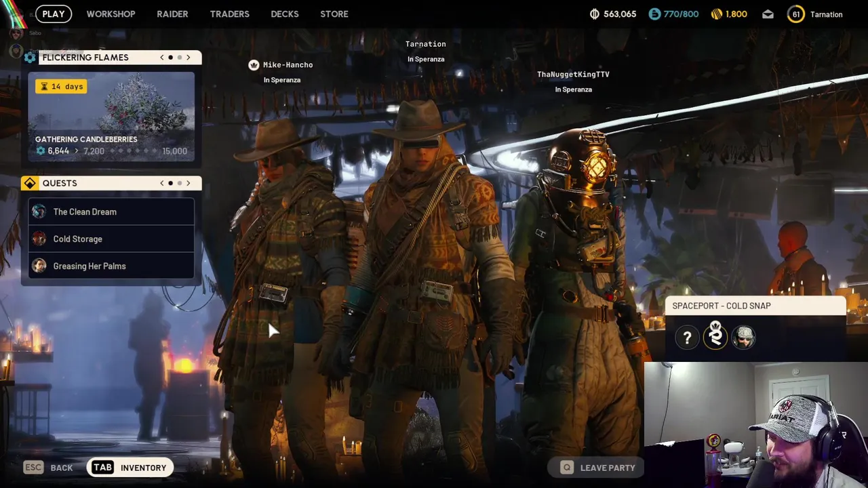Open the STORE tab
The height and width of the screenshot is (488, 868).
pos(334,14)
